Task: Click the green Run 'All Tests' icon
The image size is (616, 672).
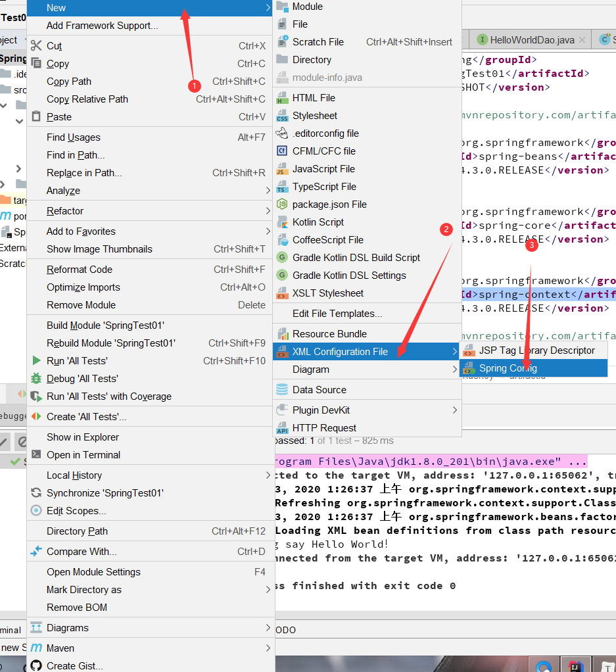Action: click(36, 360)
